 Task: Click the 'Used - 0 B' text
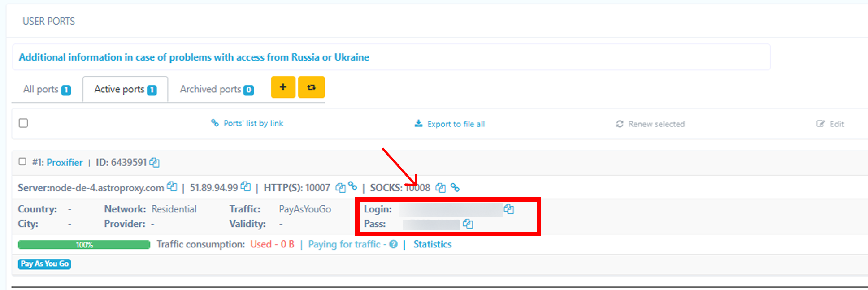coord(272,244)
